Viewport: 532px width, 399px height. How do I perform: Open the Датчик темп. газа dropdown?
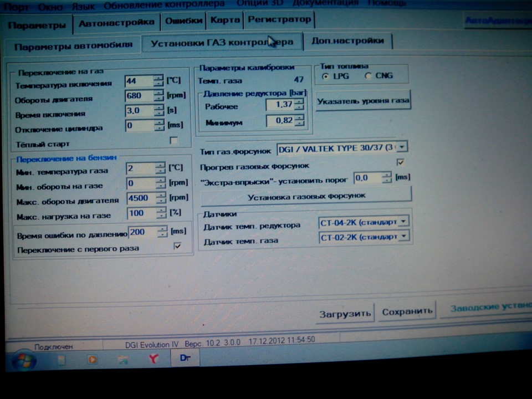404,237
